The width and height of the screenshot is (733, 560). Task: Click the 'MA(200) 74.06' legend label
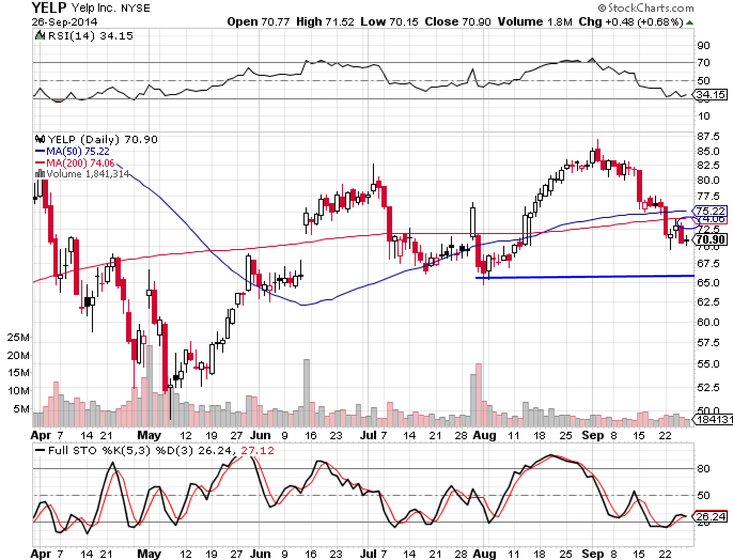coord(81,163)
